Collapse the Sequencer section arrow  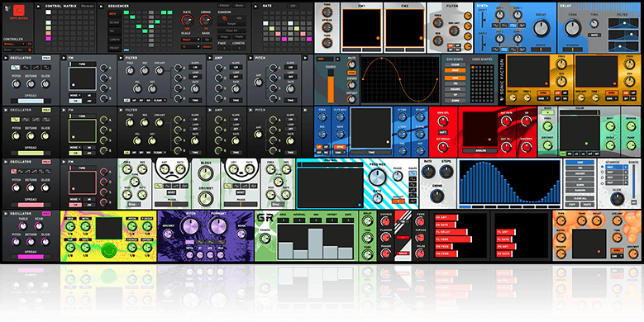coord(102,6)
